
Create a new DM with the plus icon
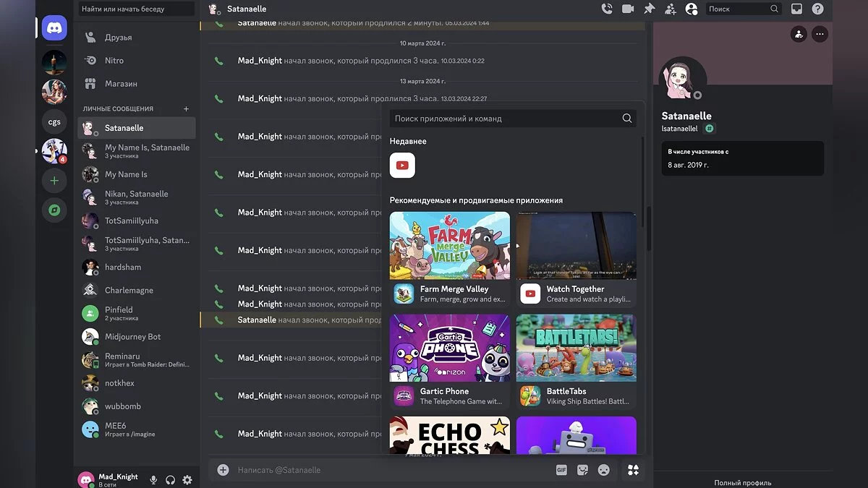click(x=186, y=108)
